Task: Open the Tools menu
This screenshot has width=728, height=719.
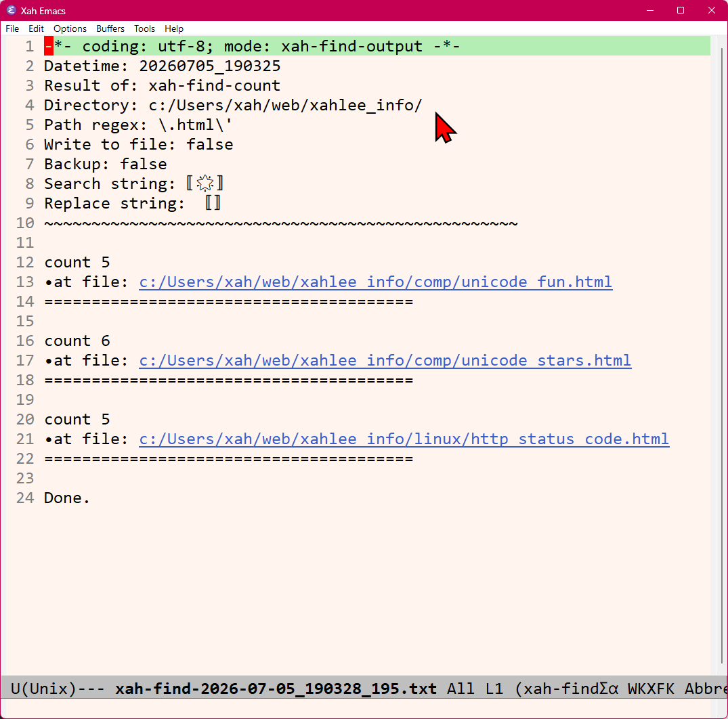Action: 144,29
